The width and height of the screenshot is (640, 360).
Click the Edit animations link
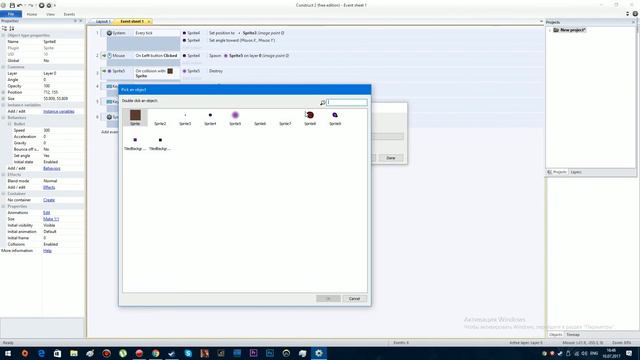click(x=47, y=213)
